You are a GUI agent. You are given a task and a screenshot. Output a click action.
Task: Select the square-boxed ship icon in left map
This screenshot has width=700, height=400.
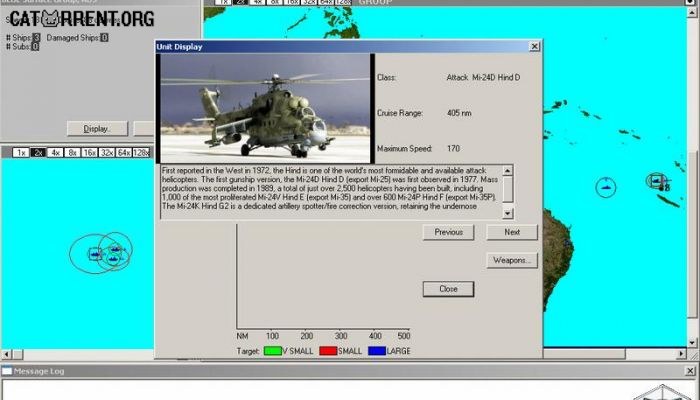point(95,254)
